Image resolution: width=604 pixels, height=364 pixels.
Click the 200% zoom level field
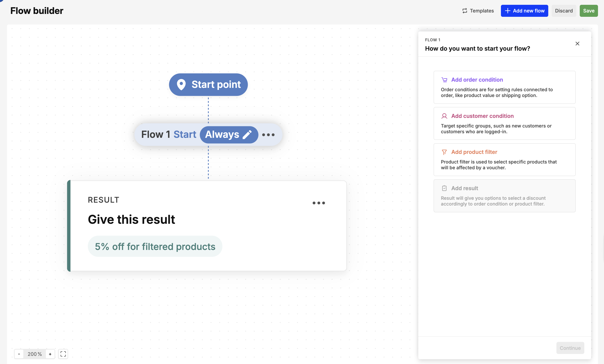click(x=35, y=354)
